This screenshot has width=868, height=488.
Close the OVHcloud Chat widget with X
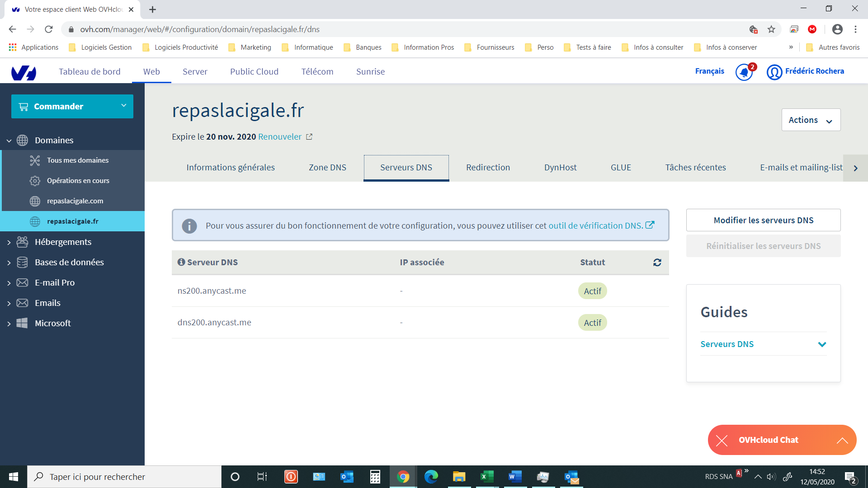coord(722,440)
